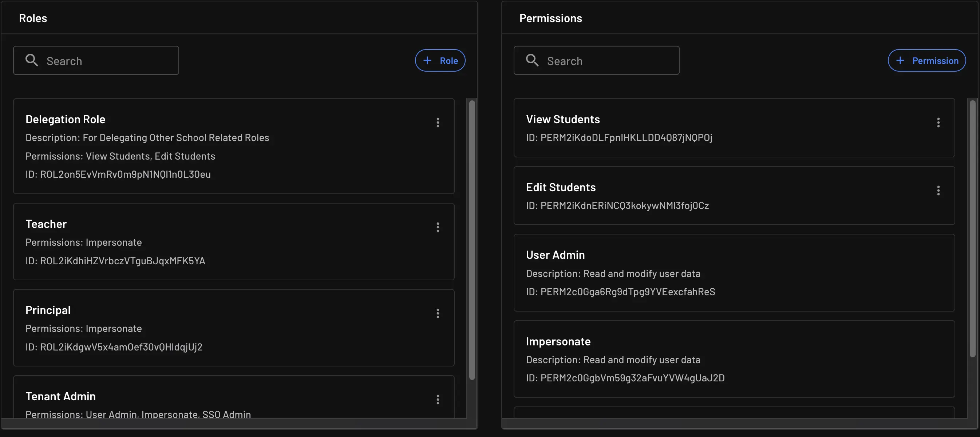The height and width of the screenshot is (437, 980).
Task: Open the Teacher role three-dot menu
Action: 438,227
